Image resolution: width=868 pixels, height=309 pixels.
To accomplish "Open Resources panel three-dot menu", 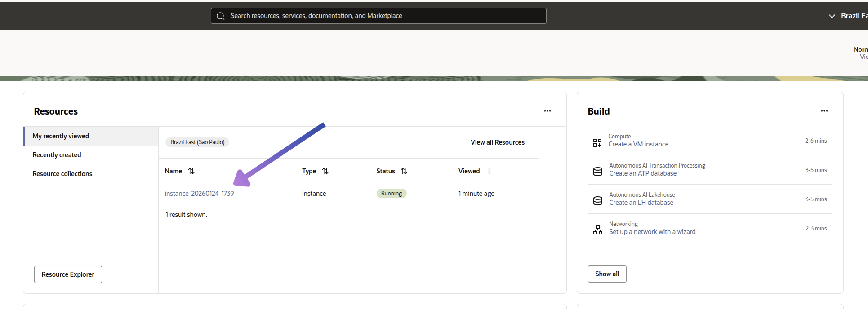I will [547, 111].
